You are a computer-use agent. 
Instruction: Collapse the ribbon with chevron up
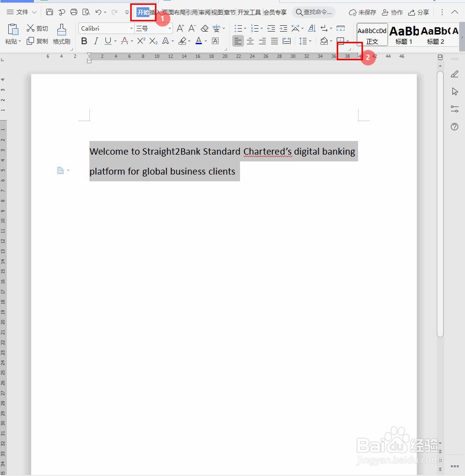tap(455, 12)
